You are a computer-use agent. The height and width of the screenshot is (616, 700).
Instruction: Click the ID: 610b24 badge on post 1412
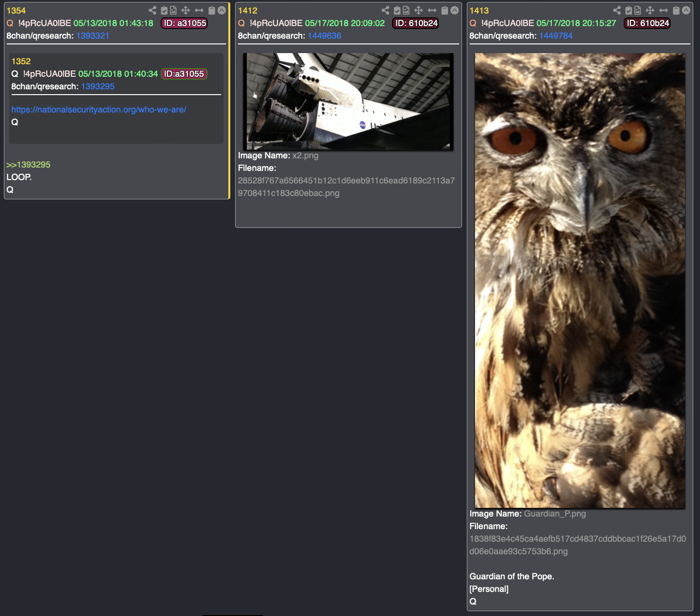point(416,23)
